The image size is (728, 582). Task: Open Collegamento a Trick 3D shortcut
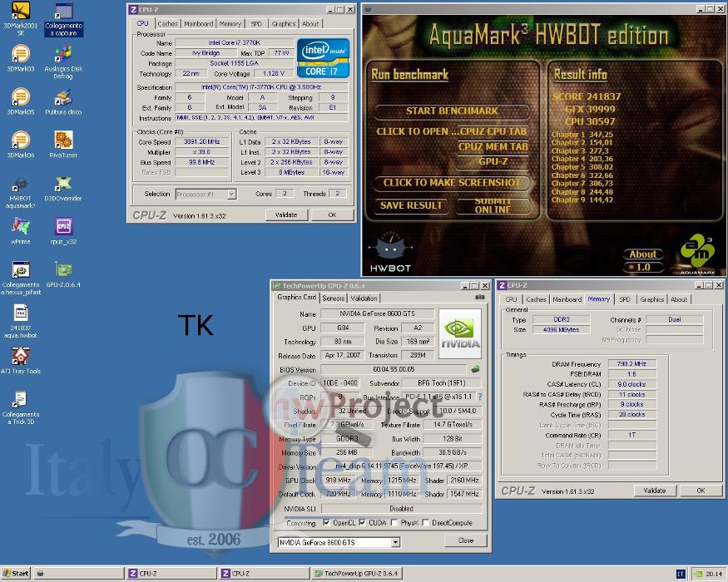coord(21,407)
